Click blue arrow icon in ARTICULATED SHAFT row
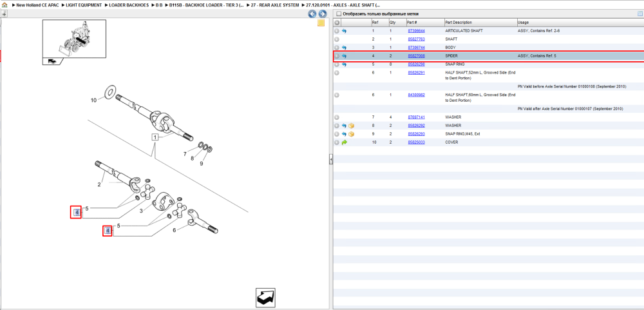 [344, 31]
